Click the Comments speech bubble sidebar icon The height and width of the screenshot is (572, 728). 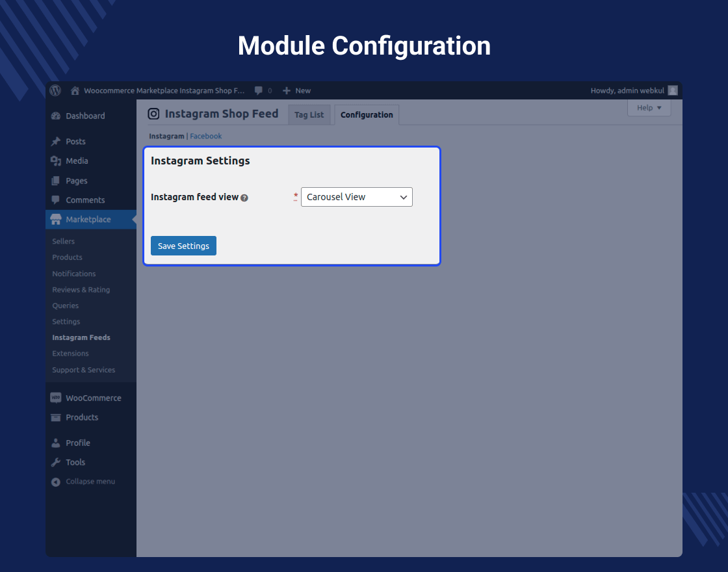pyautogui.click(x=56, y=200)
